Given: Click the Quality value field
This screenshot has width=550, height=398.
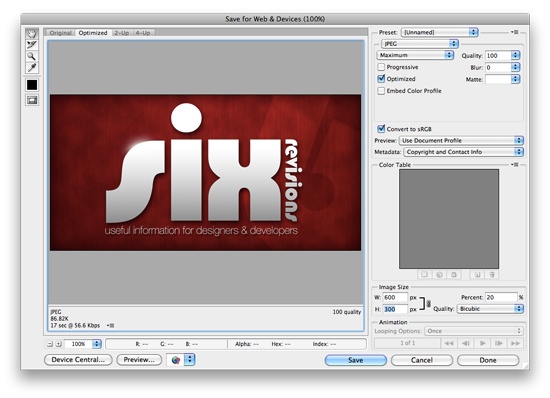Looking at the screenshot, I should [498, 55].
